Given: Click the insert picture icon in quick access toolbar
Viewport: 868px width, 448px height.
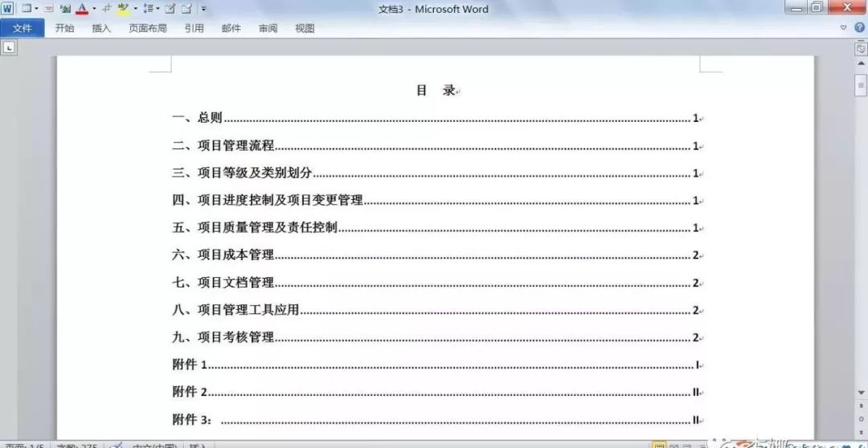Looking at the screenshot, I should point(65,8).
